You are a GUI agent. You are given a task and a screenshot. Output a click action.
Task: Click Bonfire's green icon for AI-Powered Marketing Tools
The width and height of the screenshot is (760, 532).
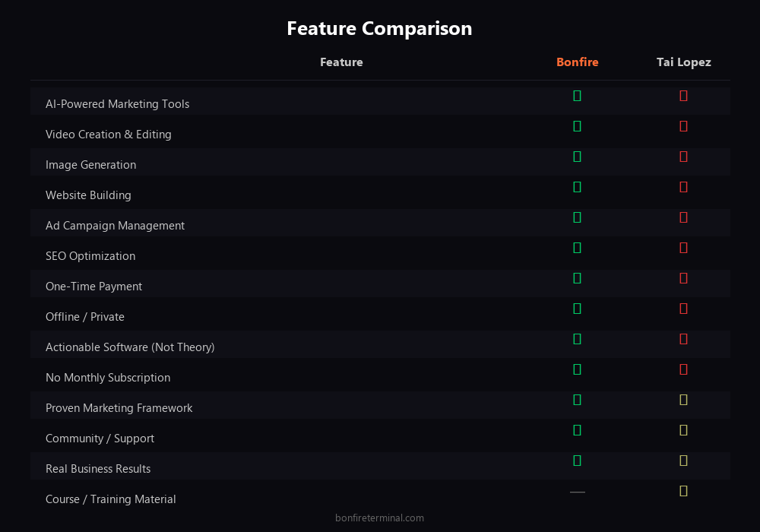[x=577, y=96]
